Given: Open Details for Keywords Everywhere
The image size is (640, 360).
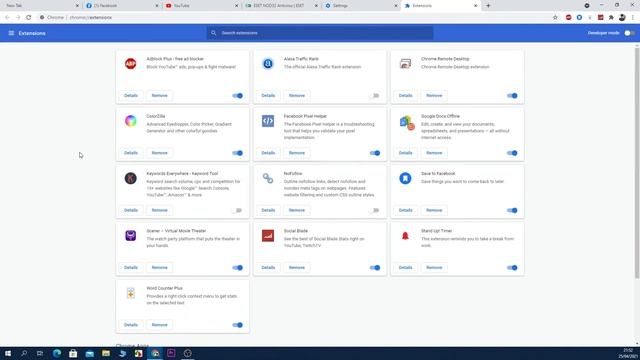Looking at the screenshot, I should [x=131, y=210].
